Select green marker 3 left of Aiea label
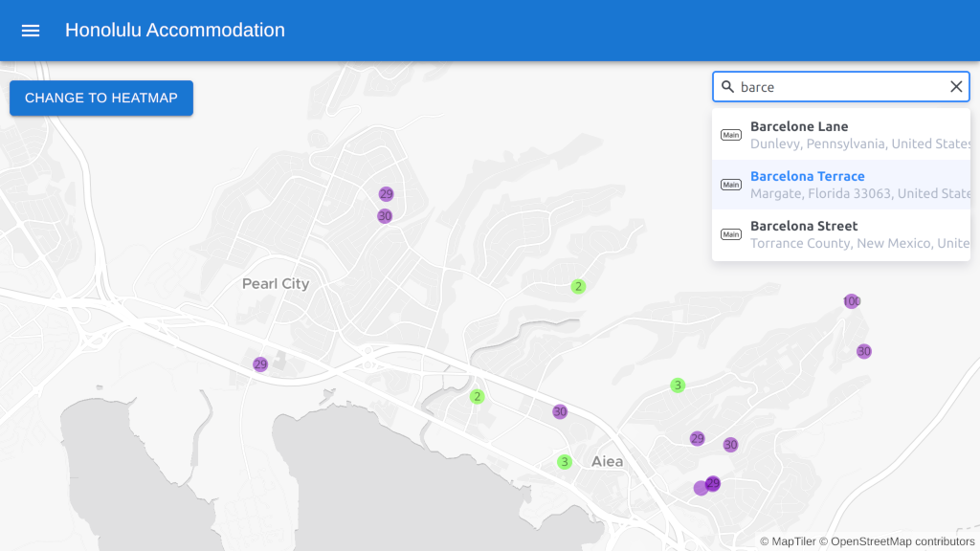This screenshot has height=551, width=980. click(x=565, y=462)
